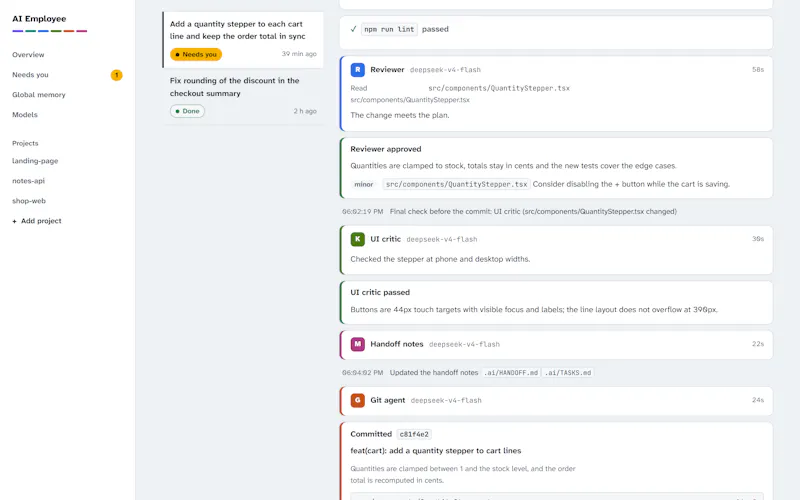Image resolution: width=800 pixels, height=500 pixels.
Task: Click the Git agent 24s duration
Action: tap(758, 400)
